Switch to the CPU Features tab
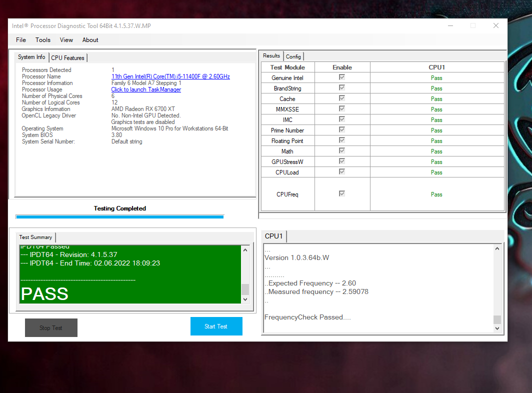This screenshot has height=393, width=532. tap(68, 57)
